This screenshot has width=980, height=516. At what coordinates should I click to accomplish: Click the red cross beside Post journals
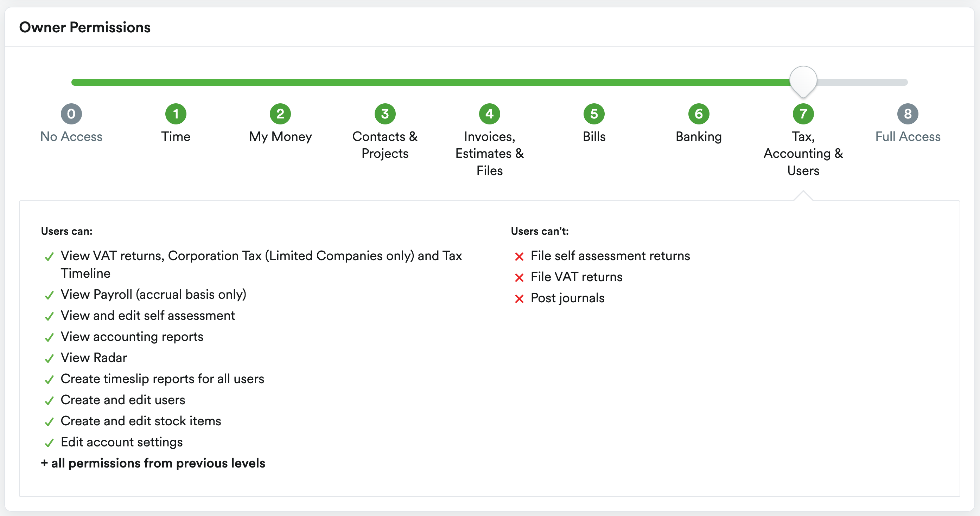tap(519, 299)
